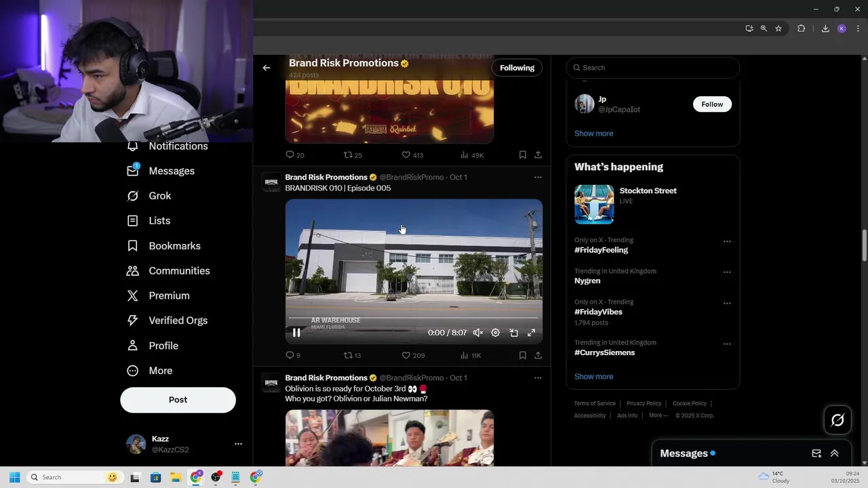Click the X Search input field
This screenshot has width=868, height=488.
pyautogui.click(x=652, y=68)
